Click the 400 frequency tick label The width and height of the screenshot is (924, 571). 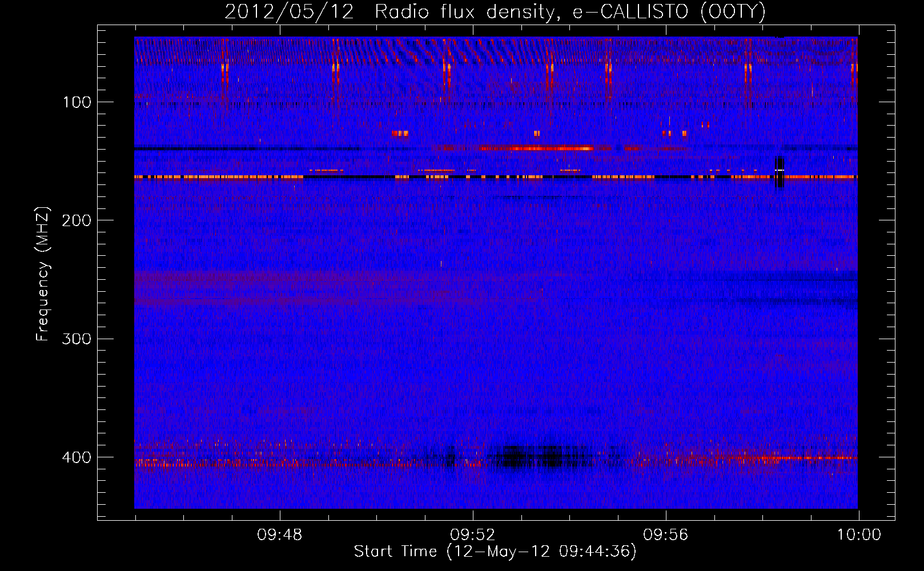click(77, 458)
